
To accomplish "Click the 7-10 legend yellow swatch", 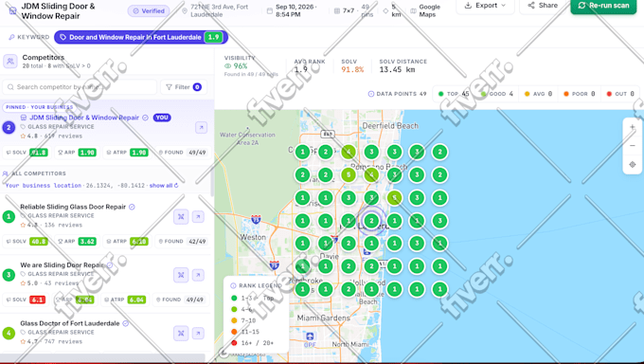I will (x=234, y=320).
